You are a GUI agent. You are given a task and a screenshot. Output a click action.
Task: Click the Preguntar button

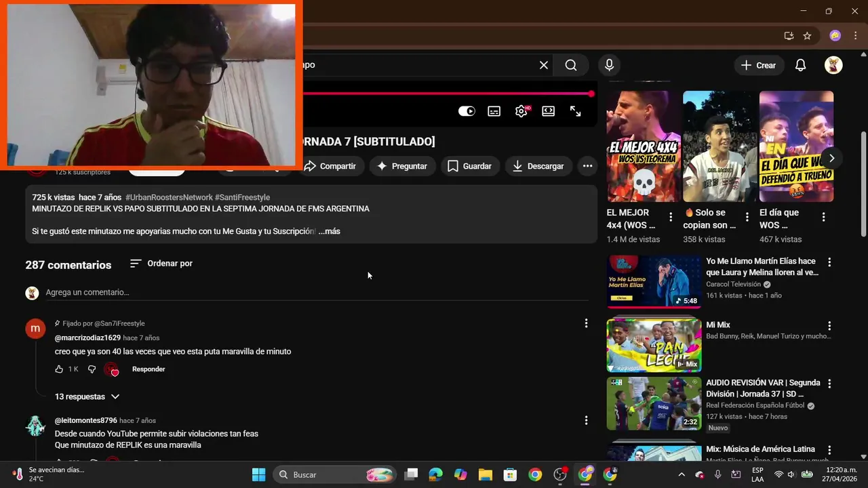(x=402, y=166)
